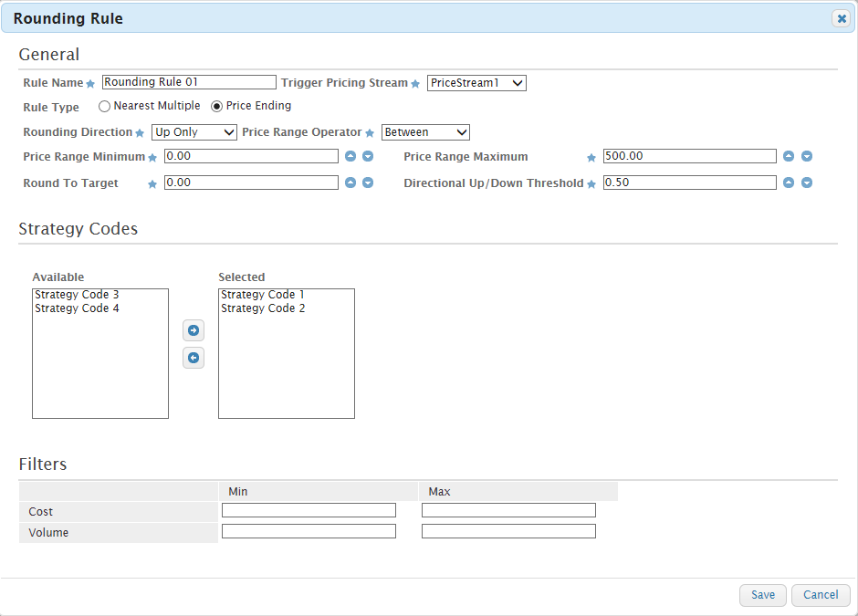The image size is (858, 616).
Task: Save the rounding rule
Action: coord(763,595)
